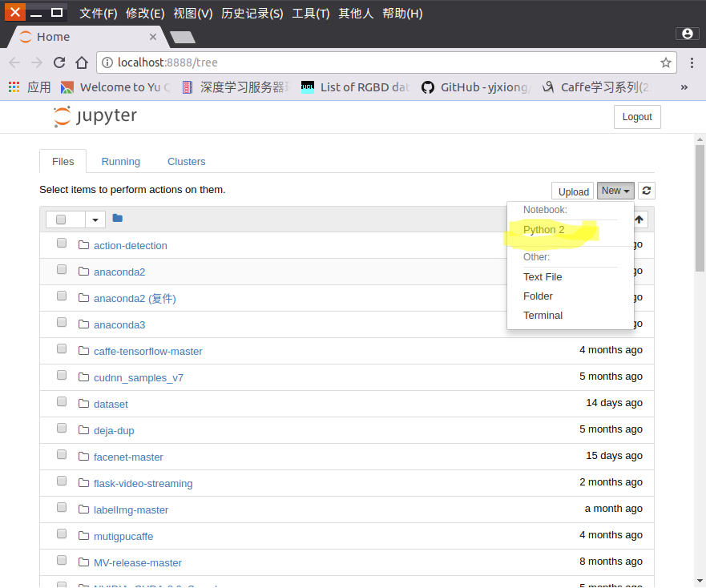Focus the localhost:8888/tree address bar
Screen dimensions: 706x588
tap(386, 62)
